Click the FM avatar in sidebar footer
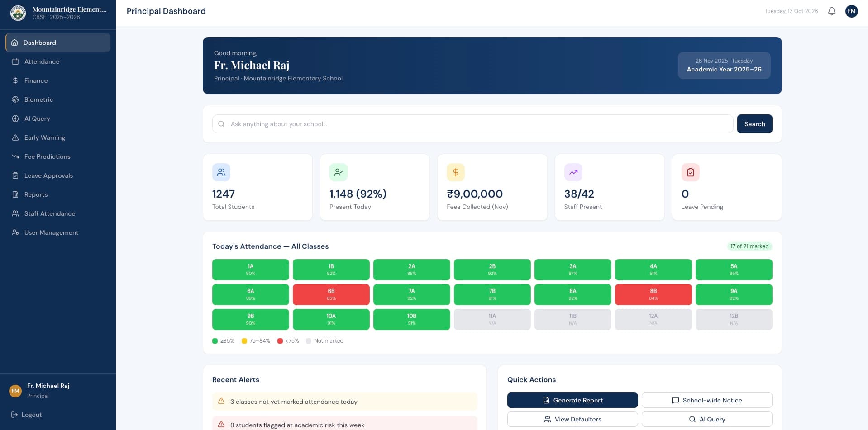This screenshot has width=868, height=430. (x=15, y=391)
